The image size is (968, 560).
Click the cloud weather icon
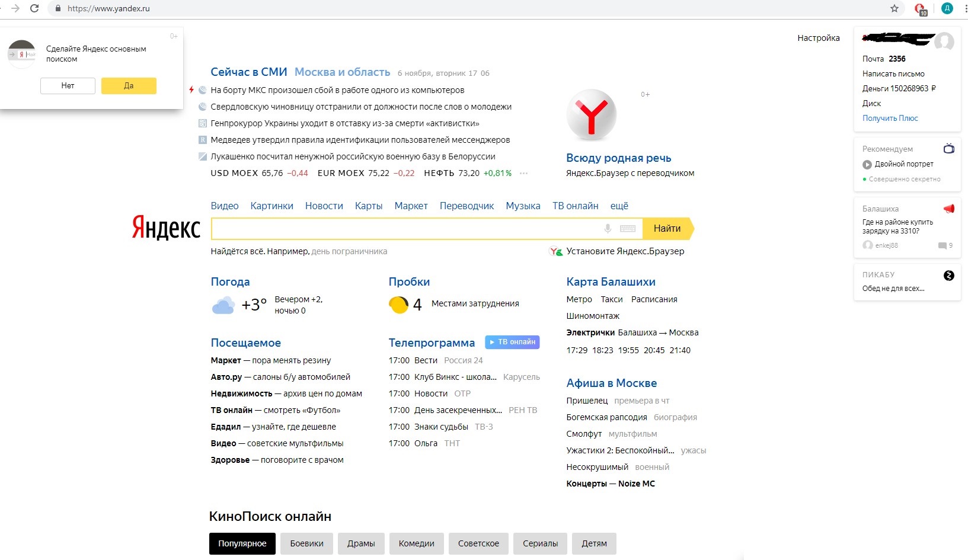coord(223,305)
